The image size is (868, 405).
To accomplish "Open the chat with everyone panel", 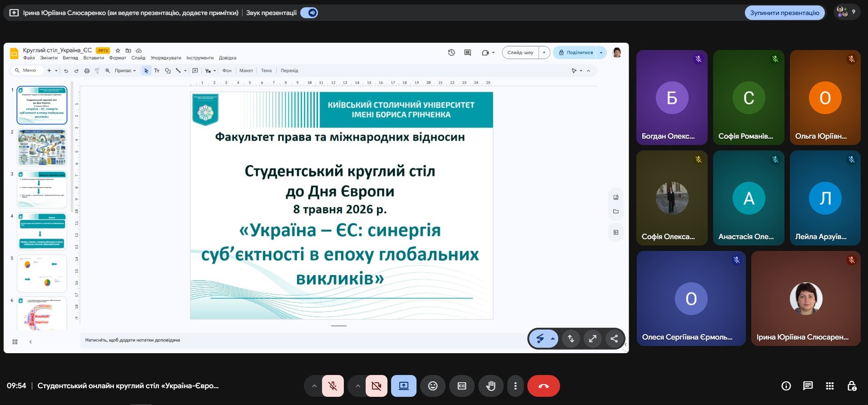I will pos(808,386).
